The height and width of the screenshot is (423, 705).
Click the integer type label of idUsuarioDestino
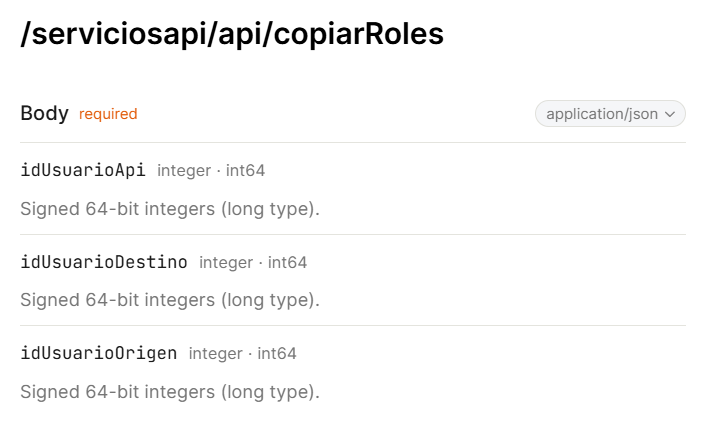tap(226, 263)
